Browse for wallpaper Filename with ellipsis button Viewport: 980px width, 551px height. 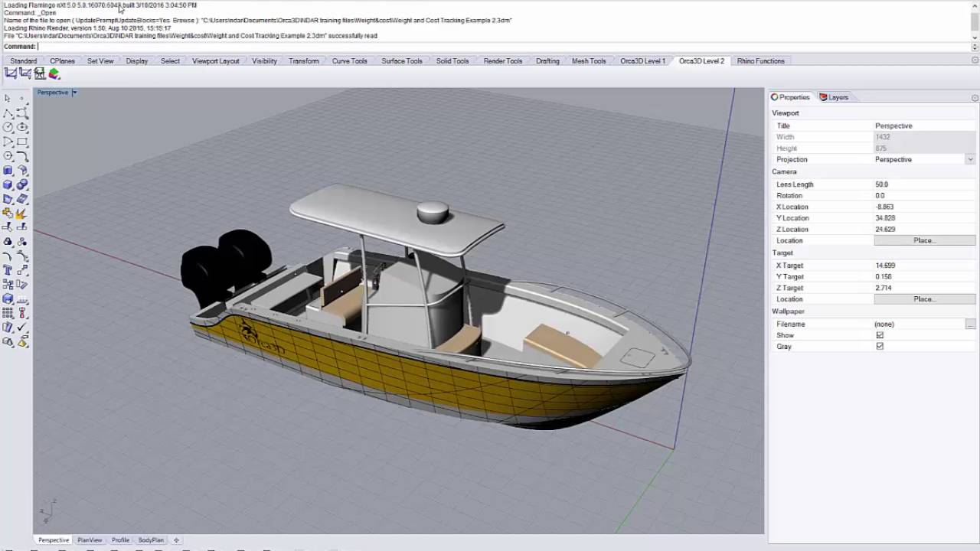pyautogui.click(x=970, y=324)
